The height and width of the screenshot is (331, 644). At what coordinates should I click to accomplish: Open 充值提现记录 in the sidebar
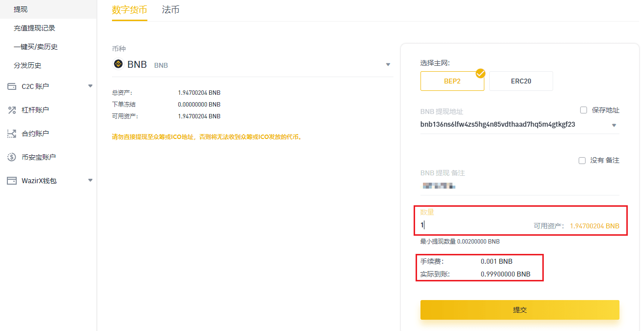coord(34,28)
